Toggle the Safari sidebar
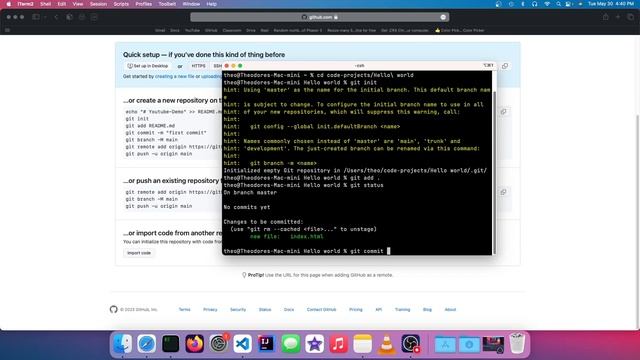The height and width of the screenshot is (360, 640). point(36,17)
